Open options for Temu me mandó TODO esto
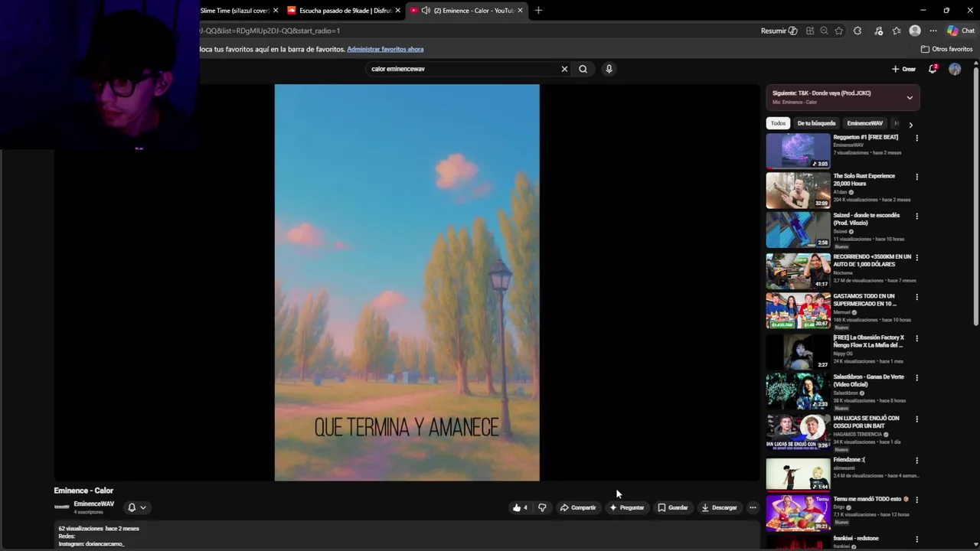The height and width of the screenshot is (551, 980). (x=916, y=500)
